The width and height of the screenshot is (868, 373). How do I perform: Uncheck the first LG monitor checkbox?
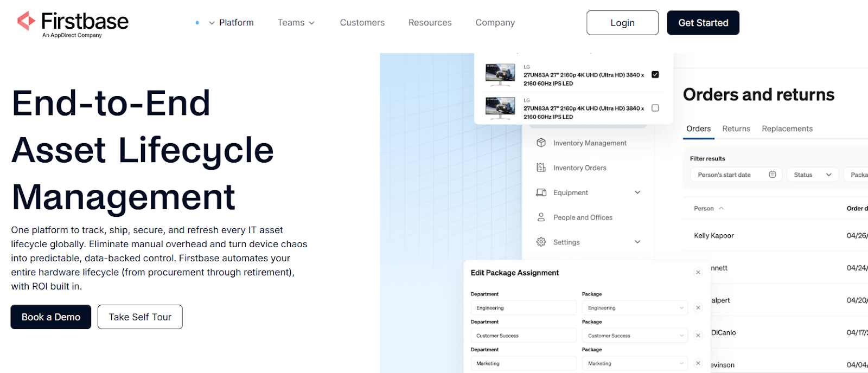click(655, 75)
